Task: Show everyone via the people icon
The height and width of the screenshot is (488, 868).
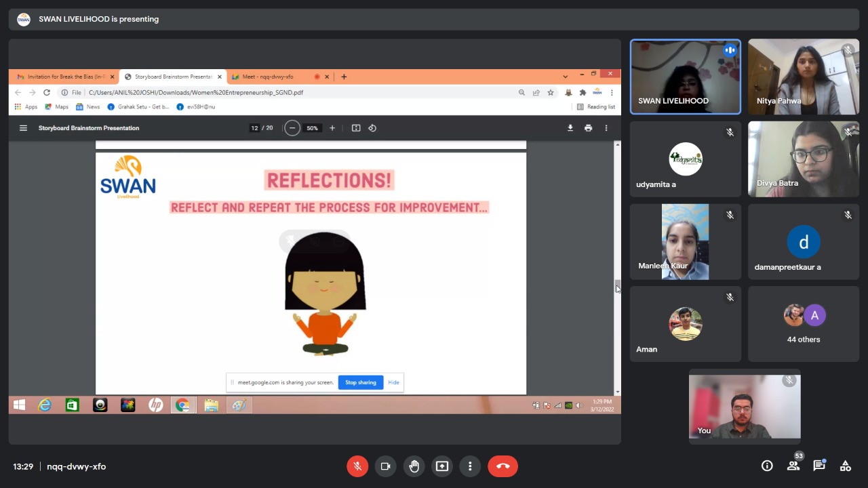Action: (x=793, y=466)
